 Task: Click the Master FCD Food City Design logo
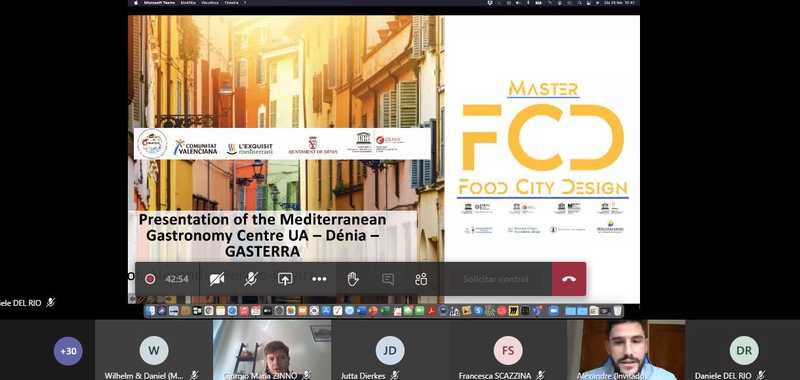coord(542,139)
